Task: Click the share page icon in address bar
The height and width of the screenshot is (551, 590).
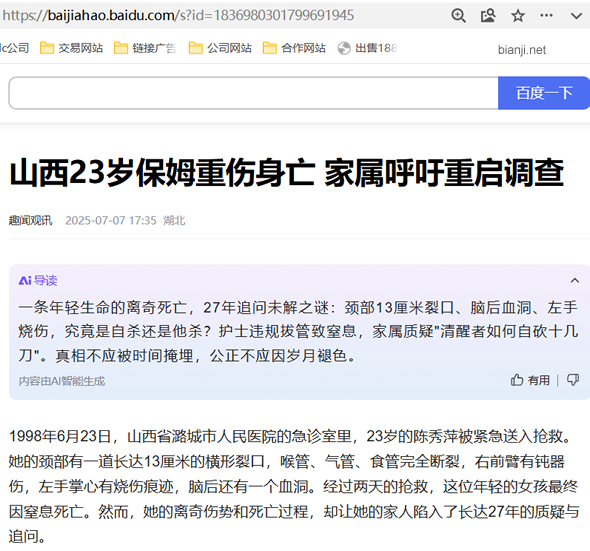Action: (488, 15)
